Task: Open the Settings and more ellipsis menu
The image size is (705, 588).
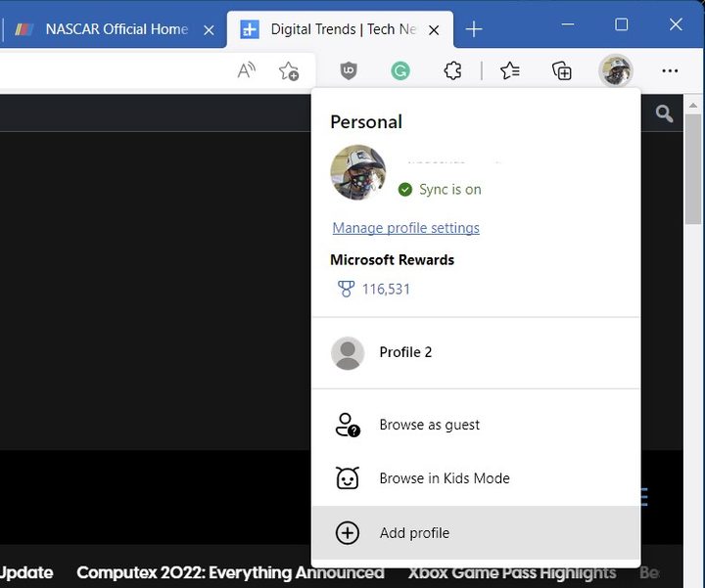Action: click(x=670, y=71)
